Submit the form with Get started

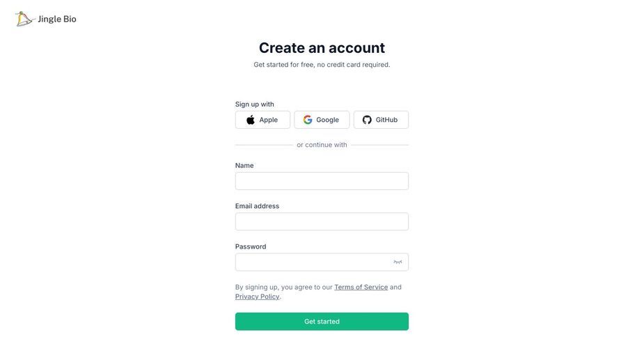coord(322,322)
